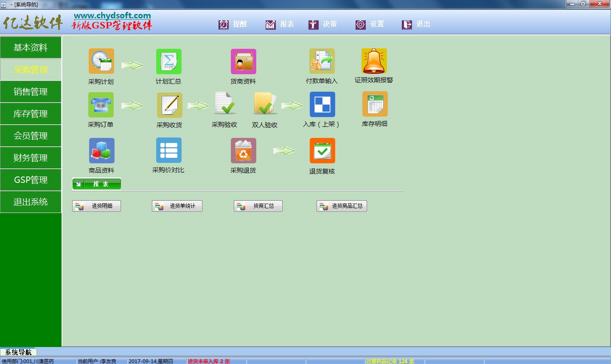The height and width of the screenshot is (364, 611).
Task: Select 财务管理 in the sidebar
Action: point(31,158)
